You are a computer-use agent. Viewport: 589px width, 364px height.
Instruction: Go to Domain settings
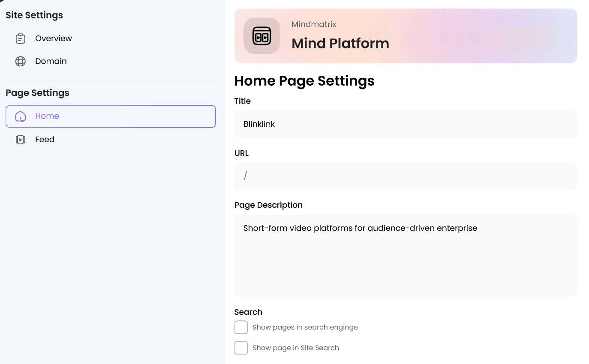pos(111,61)
